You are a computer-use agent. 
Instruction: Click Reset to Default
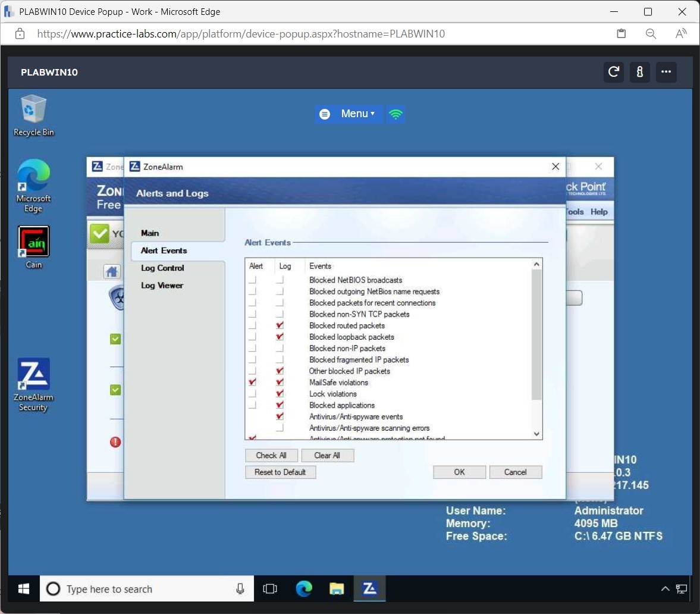pos(280,472)
